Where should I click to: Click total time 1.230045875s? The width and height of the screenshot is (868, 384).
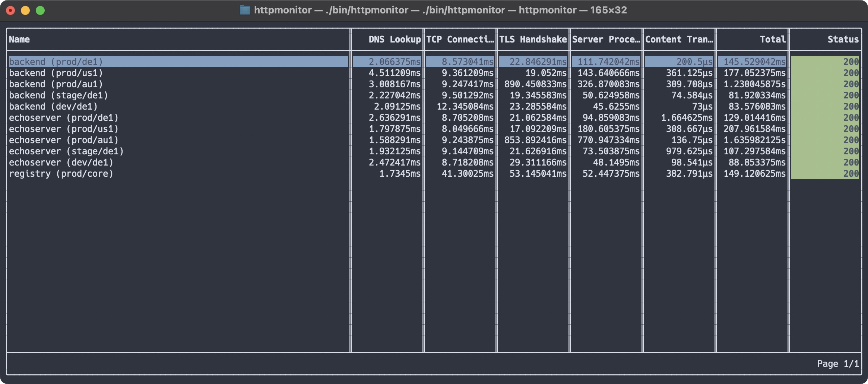[x=754, y=84]
